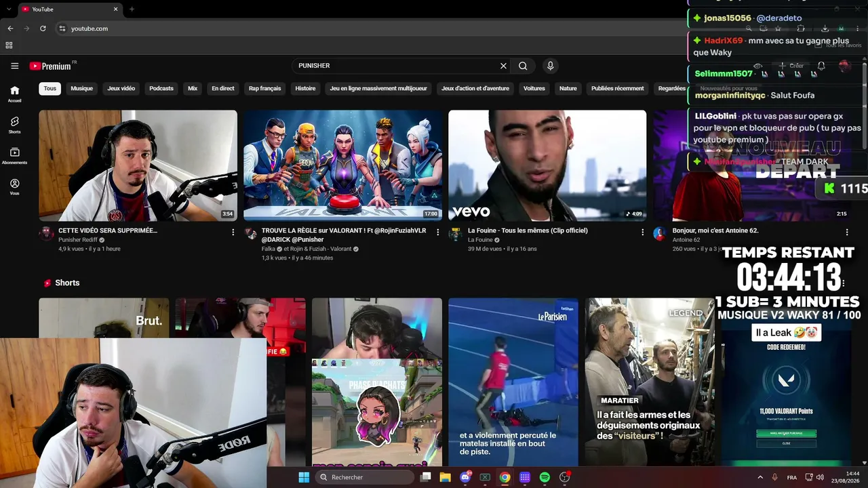The height and width of the screenshot is (488, 868).
Task: Open the taskbar clock showing 14:44
Action: point(846,477)
